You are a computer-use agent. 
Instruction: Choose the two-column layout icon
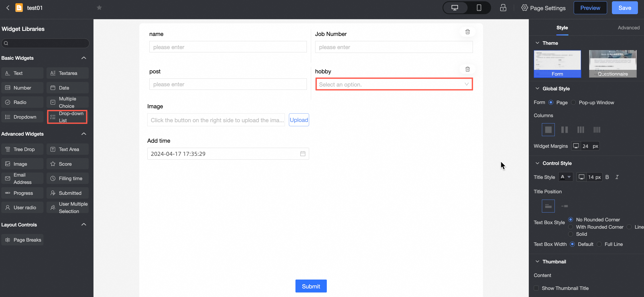[x=564, y=130]
